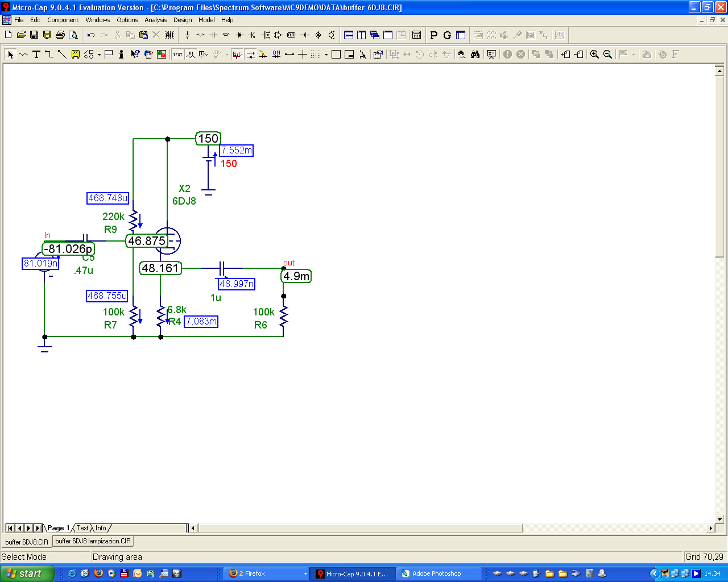The width and height of the screenshot is (728, 582).
Task: Click the Windows start button
Action: pos(27,573)
